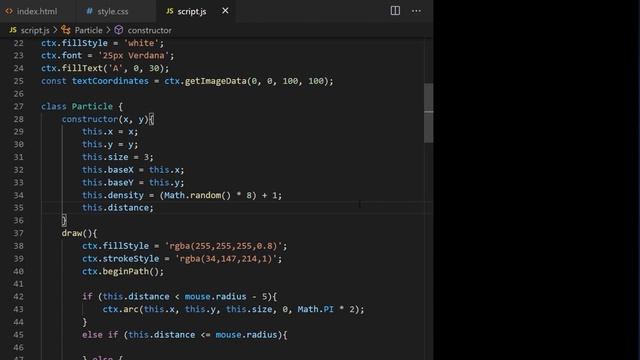Screen dimensions: 640x360
Task: Click 'ctx.beginPath();' line
Action: [x=123, y=271]
